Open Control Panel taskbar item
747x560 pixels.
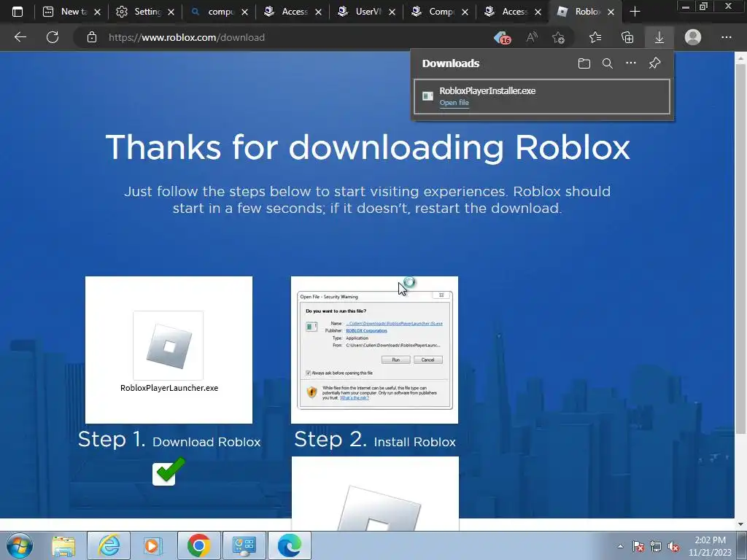tap(244, 545)
